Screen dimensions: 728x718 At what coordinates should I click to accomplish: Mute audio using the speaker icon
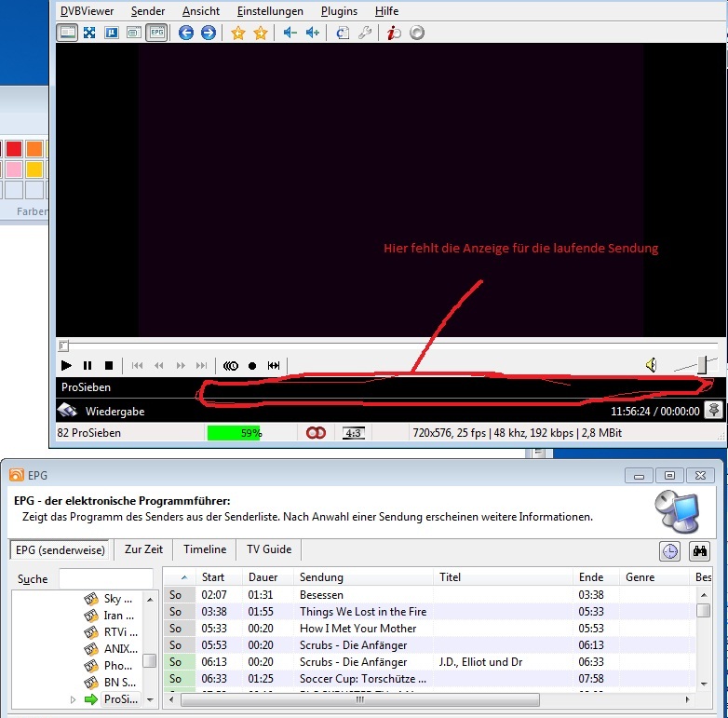click(x=652, y=365)
